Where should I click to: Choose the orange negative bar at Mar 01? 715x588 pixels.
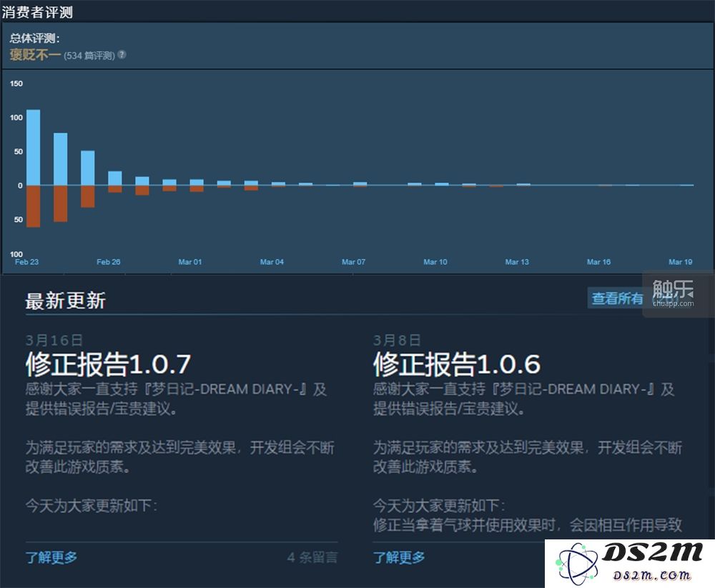(197, 189)
